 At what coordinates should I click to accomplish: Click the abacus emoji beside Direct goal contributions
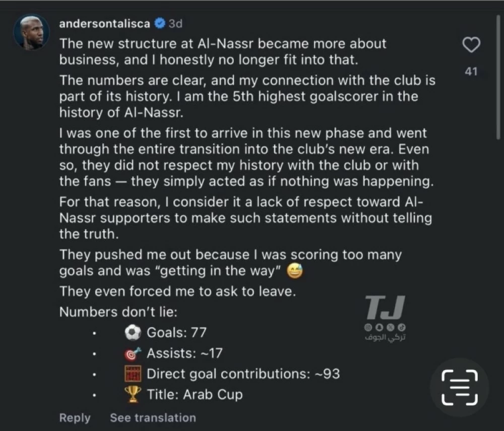(133, 374)
